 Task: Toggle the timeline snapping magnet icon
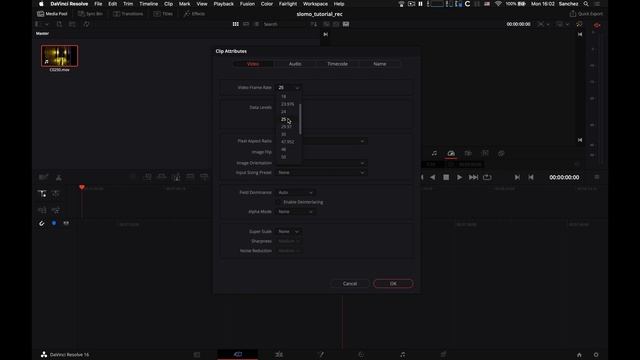coord(41,224)
